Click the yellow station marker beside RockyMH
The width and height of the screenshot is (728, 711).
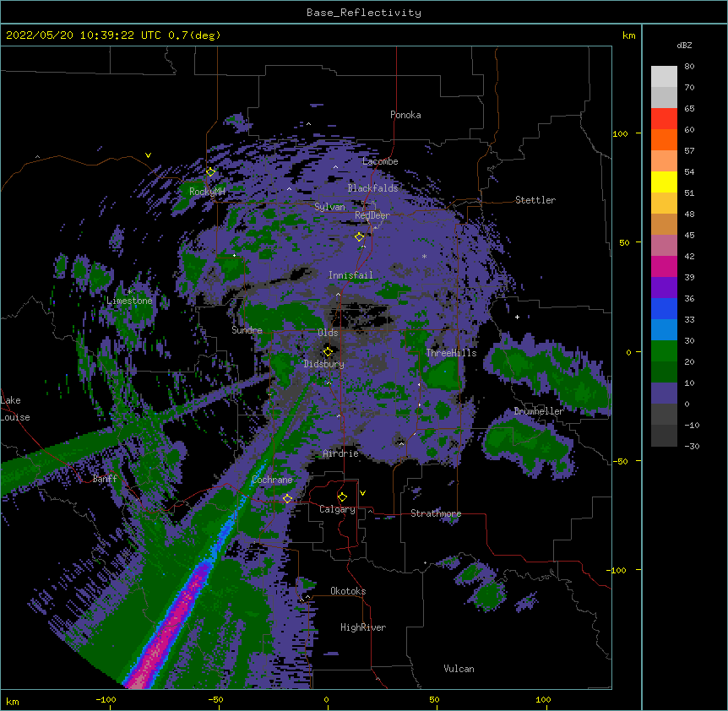coord(211,172)
